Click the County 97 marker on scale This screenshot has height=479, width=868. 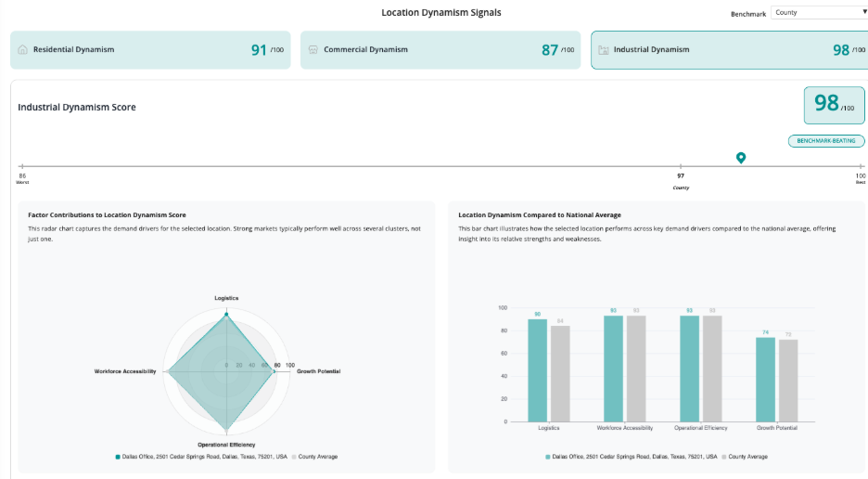pos(681,175)
